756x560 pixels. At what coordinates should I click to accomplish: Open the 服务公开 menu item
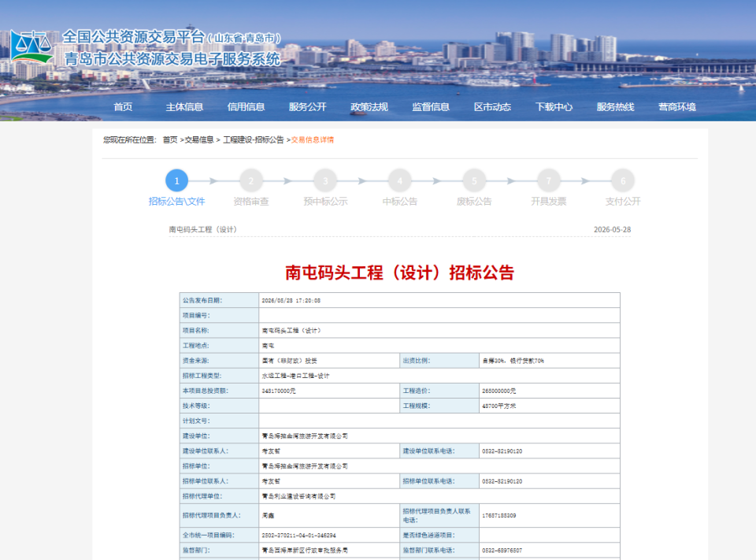308,107
